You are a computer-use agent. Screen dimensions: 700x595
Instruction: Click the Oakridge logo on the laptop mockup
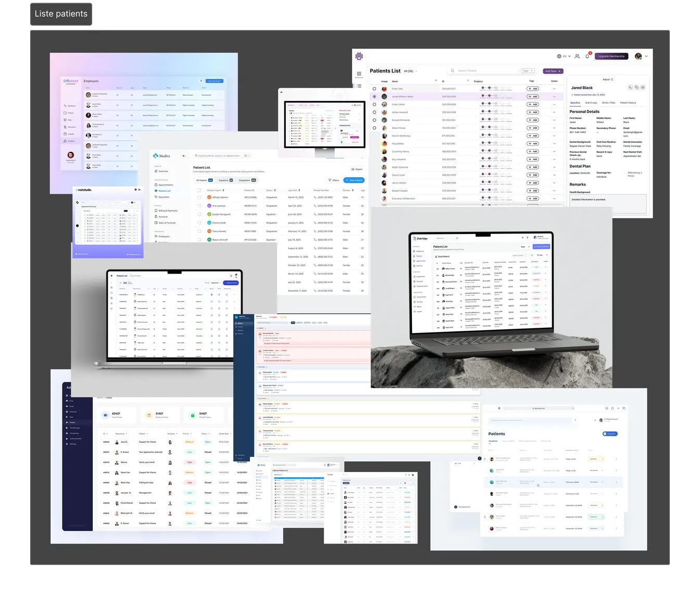pyautogui.click(x=420, y=239)
